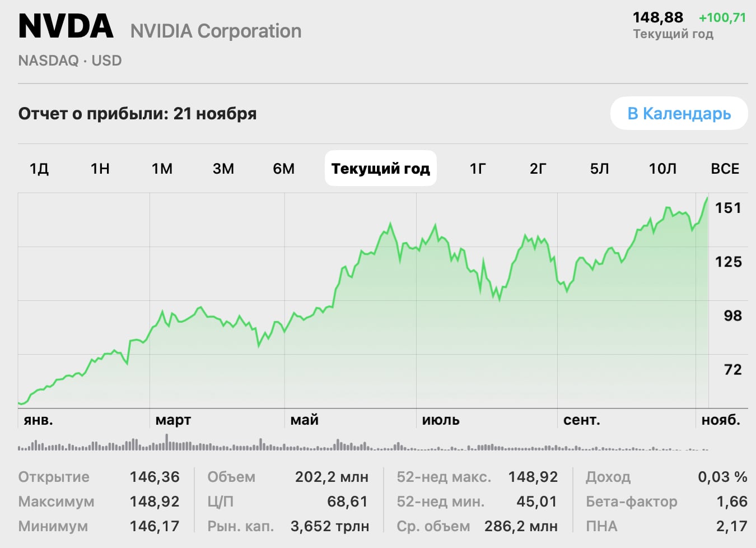Click the Отчет о прибыли: 21 ноября text

click(x=138, y=114)
